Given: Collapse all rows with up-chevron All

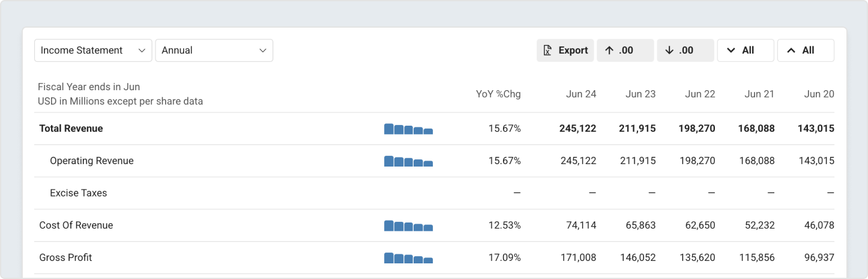Looking at the screenshot, I should 805,51.
